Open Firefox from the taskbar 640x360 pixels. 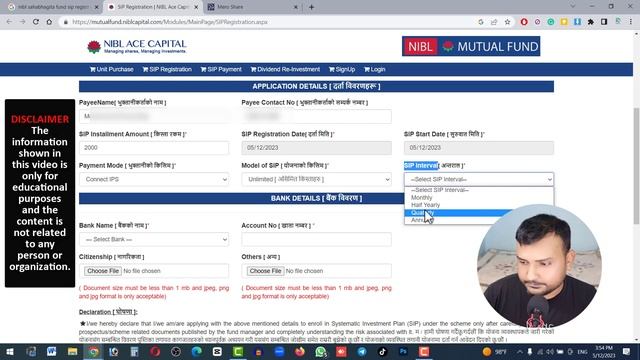(x=300, y=351)
